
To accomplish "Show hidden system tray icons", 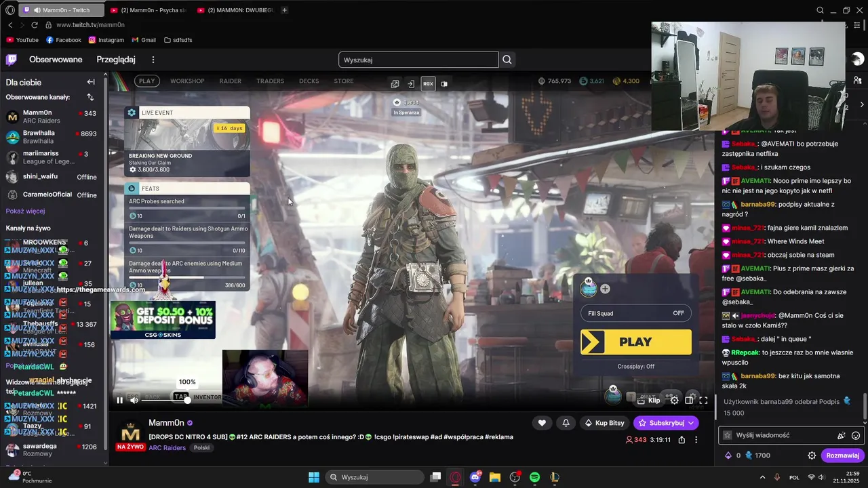I will click(x=762, y=477).
